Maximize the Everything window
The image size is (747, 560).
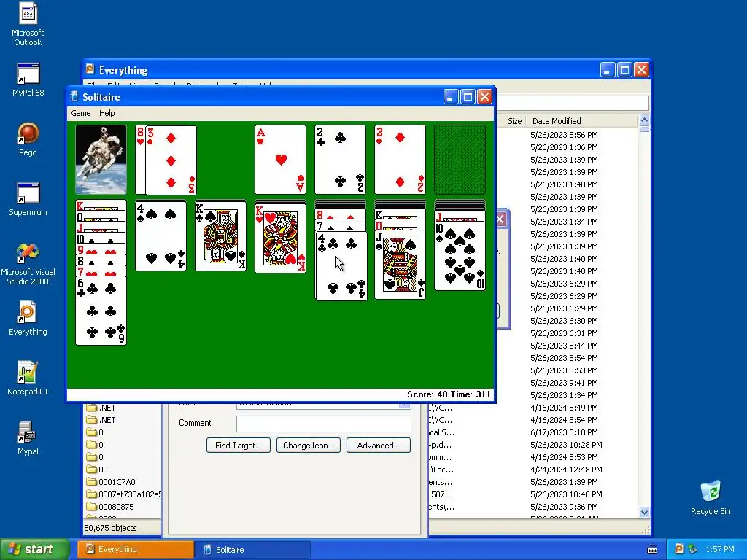point(624,70)
